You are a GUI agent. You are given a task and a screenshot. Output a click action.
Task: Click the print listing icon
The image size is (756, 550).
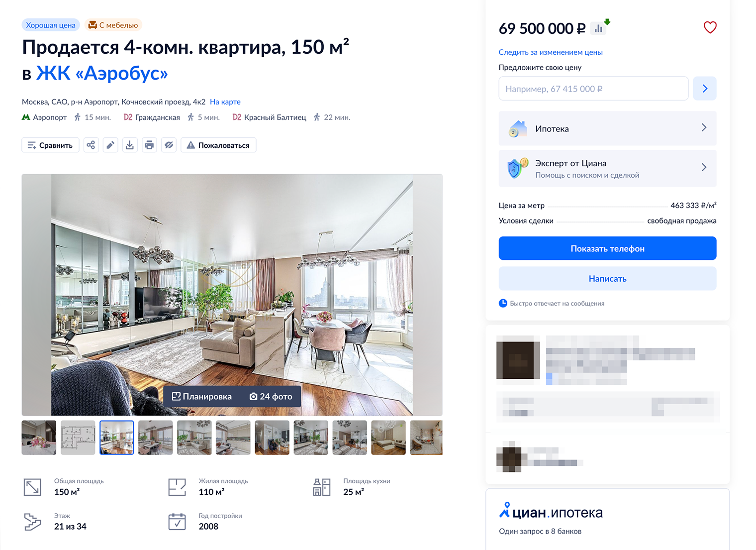149,145
